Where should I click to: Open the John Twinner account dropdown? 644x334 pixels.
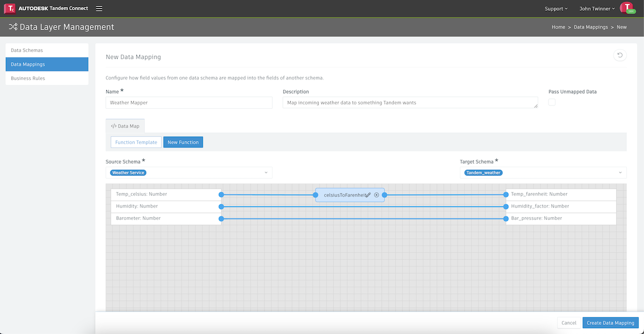coord(597,9)
